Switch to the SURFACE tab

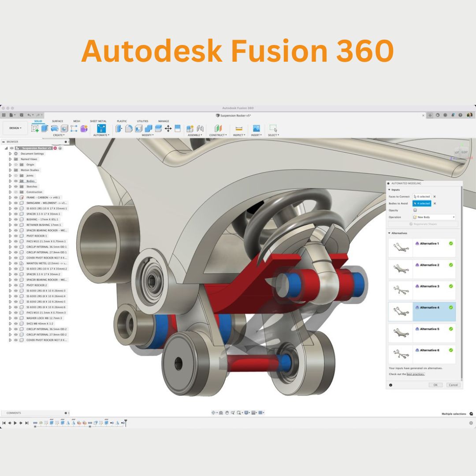(57, 121)
